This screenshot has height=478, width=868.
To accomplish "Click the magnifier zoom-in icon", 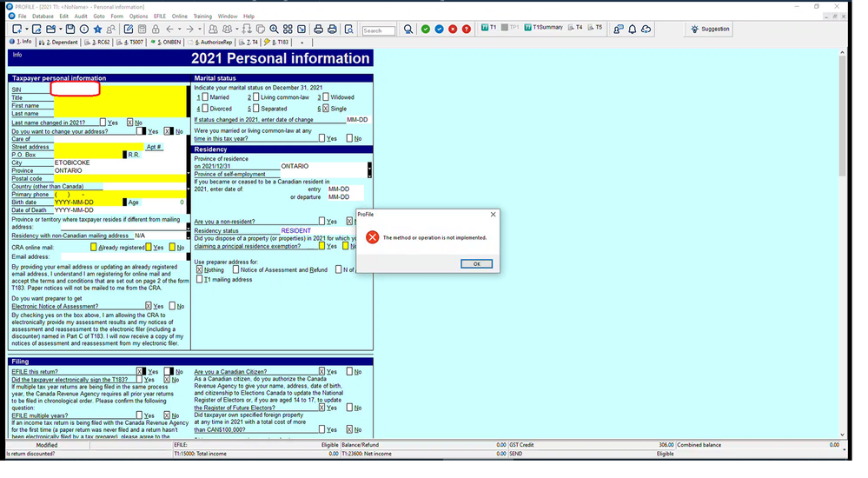I will pos(274,30).
